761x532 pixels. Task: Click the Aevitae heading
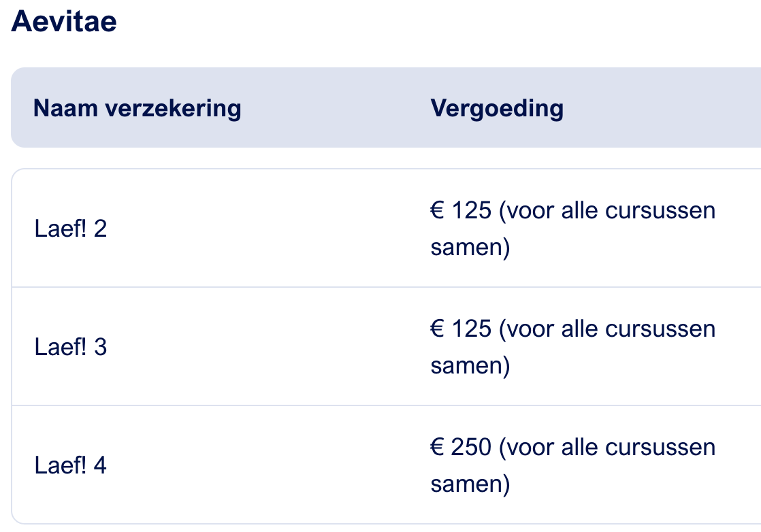(64, 22)
